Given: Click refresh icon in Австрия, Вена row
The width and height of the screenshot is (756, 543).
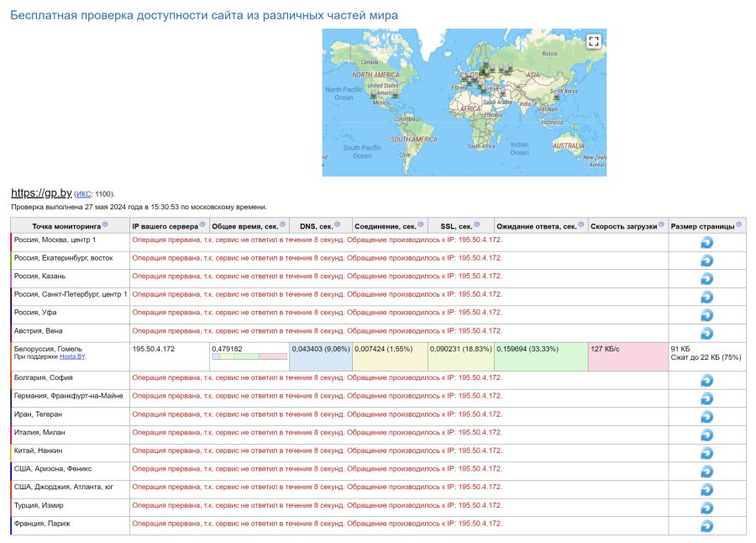Looking at the screenshot, I should [706, 334].
